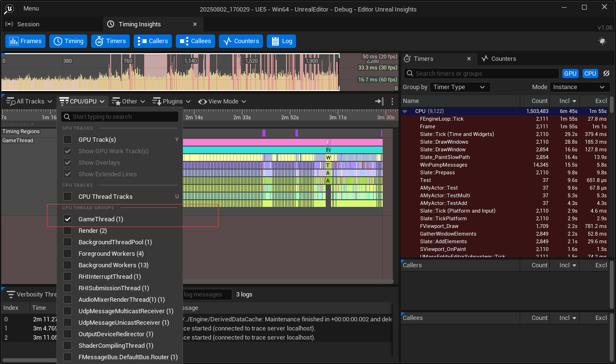Open the Mode Instance dropdown
616x364 pixels.
pyautogui.click(x=580, y=87)
